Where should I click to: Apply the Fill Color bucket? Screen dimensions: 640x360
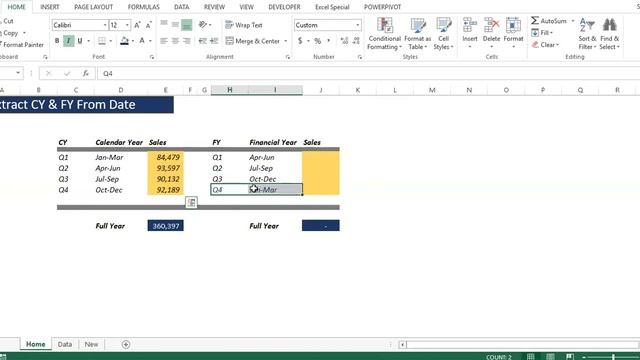pos(124,41)
